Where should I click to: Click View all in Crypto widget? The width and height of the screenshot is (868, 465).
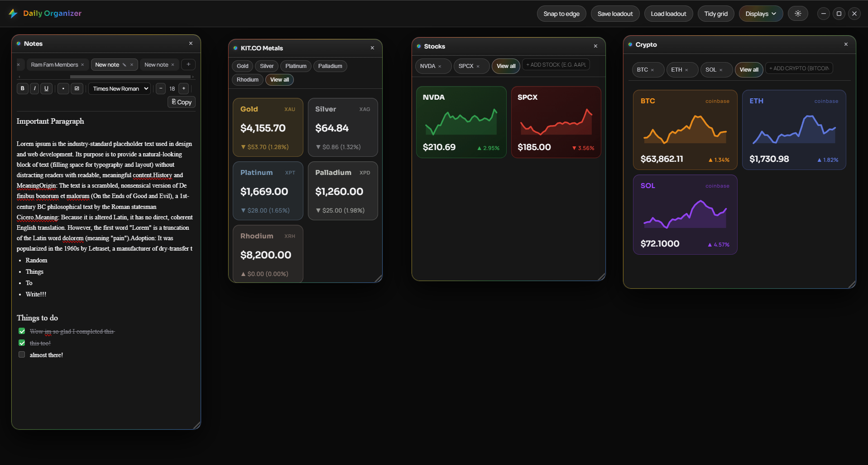coord(749,70)
